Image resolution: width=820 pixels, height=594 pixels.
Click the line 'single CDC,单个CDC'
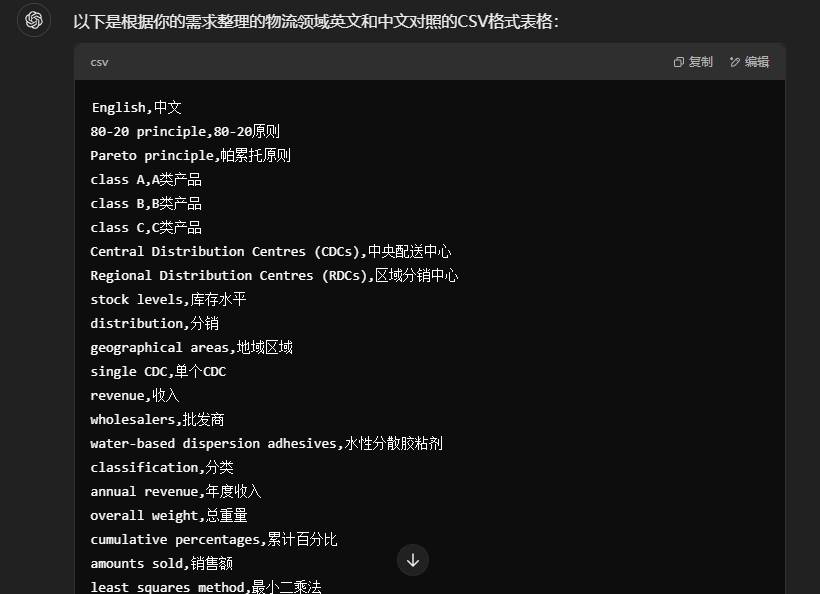(158, 372)
